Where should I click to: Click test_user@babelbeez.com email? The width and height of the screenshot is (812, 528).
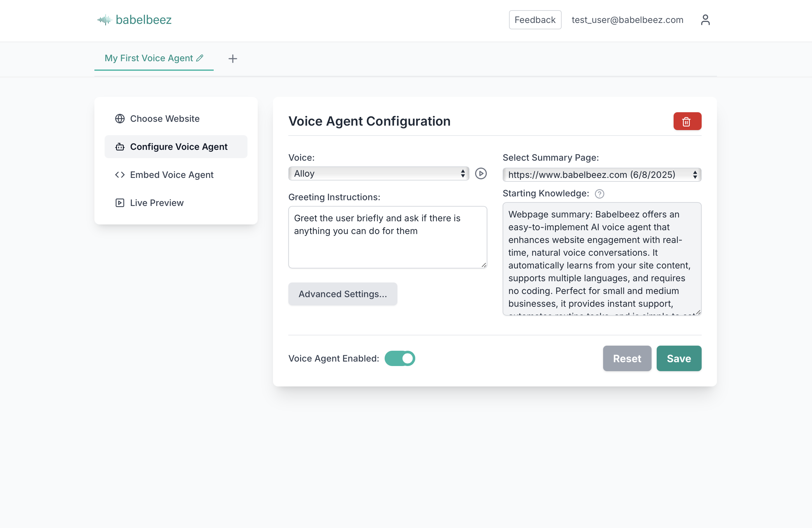(x=627, y=20)
